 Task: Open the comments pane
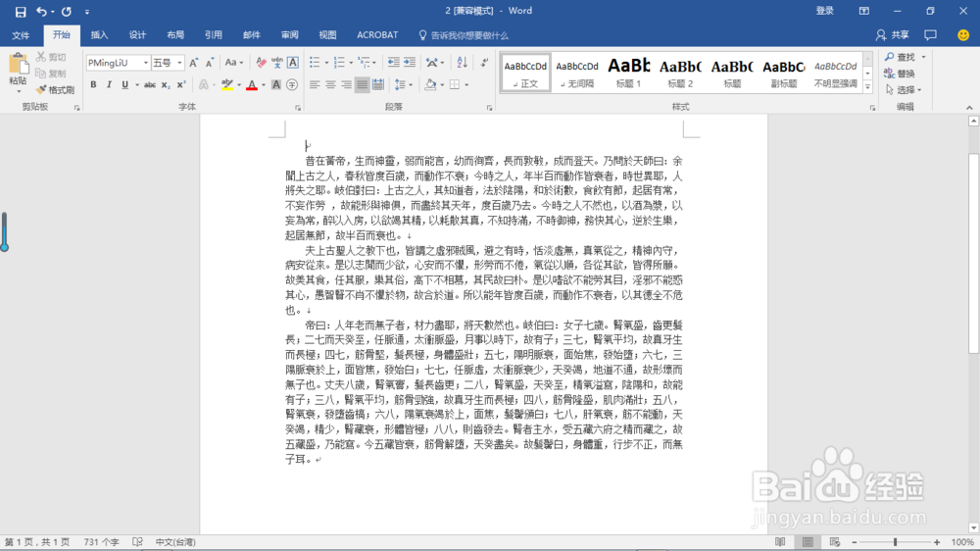click(x=931, y=35)
